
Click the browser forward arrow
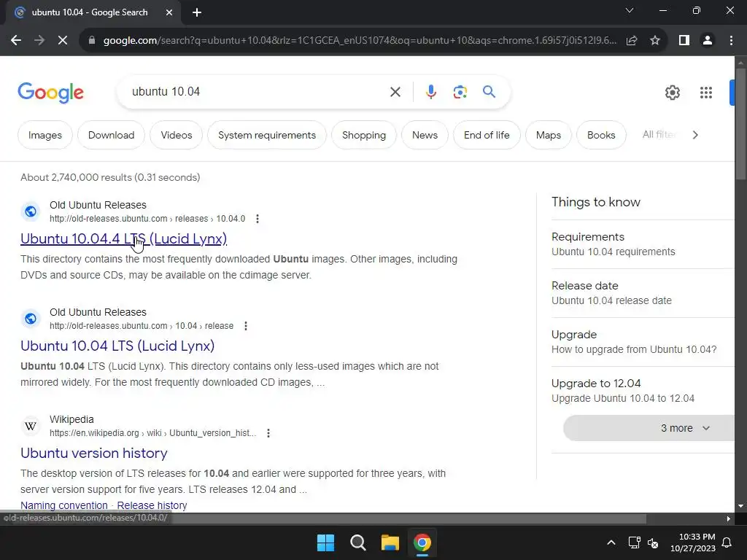click(x=39, y=41)
